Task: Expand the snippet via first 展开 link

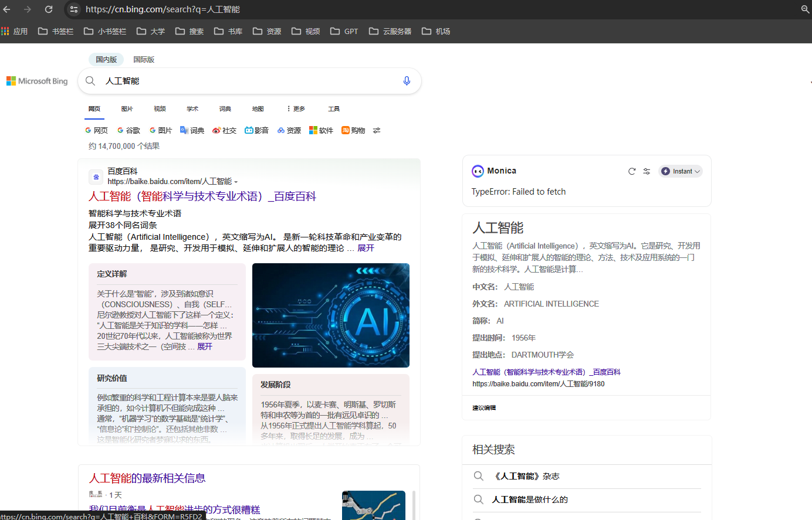Action: point(366,248)
